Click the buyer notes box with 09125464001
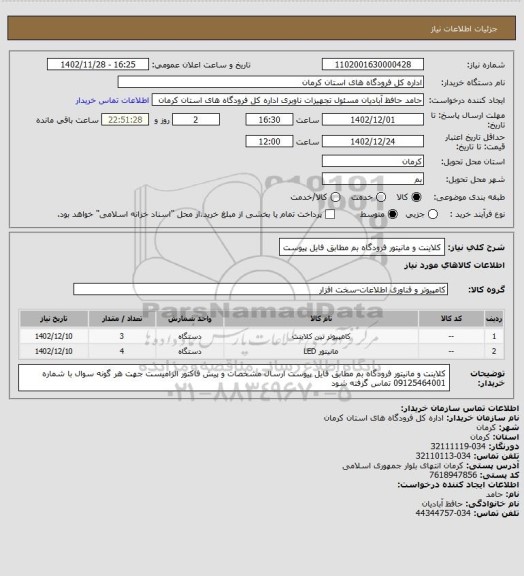Image resolution: width=524 pixels, height=576 pixels. 234,378
